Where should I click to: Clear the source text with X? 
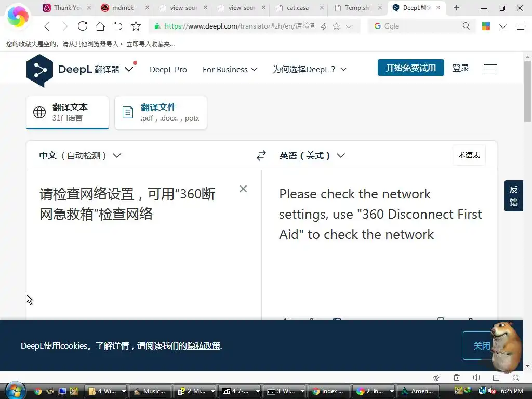tap(243, 189)
